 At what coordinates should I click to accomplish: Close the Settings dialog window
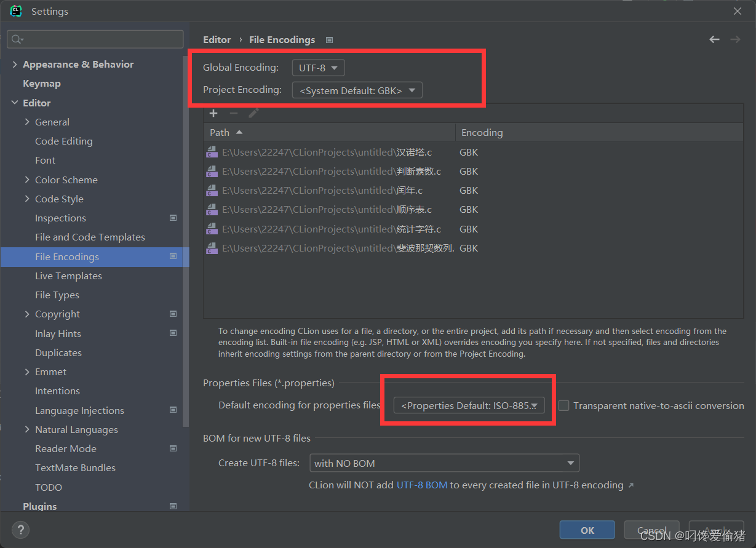point(738,11)
